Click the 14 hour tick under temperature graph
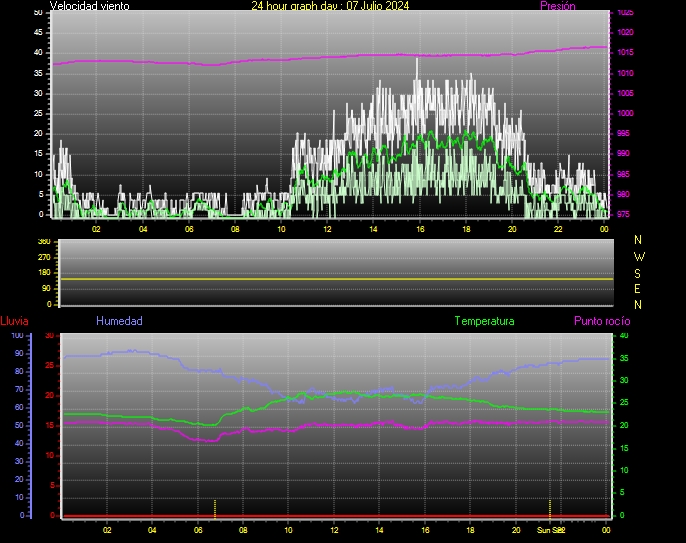686x543 pixels. coord(379,530)
